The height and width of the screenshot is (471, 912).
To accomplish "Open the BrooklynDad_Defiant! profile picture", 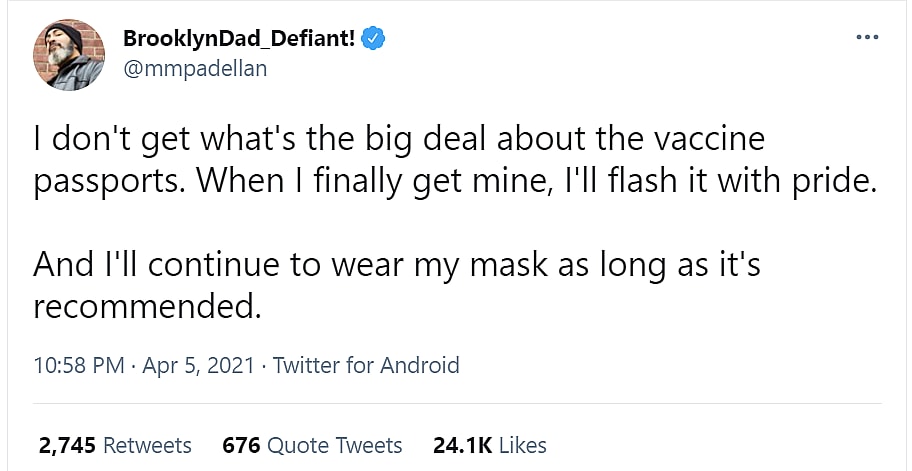I will click(x=68, y=53).
